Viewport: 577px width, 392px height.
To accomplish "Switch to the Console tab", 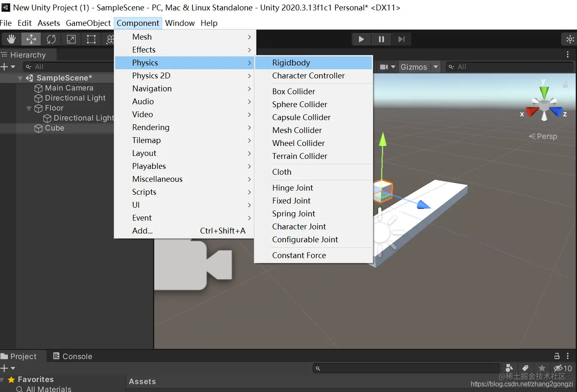I will point(73,357).
